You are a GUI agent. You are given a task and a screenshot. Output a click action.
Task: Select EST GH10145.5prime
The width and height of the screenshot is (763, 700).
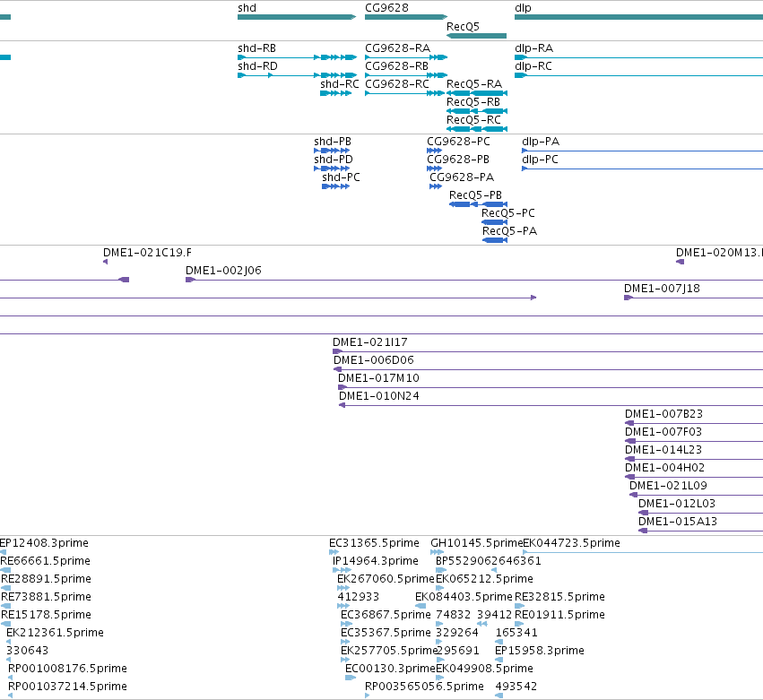437,552
